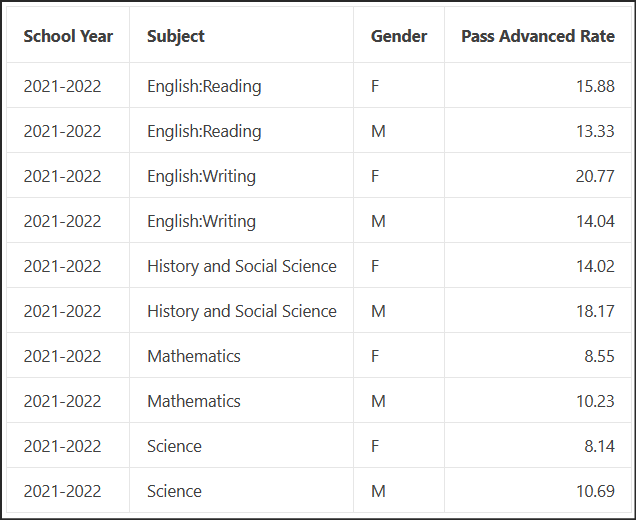Select the 10.69 pass rate cell
Screen dimensions: 636x520
point(595,491)
